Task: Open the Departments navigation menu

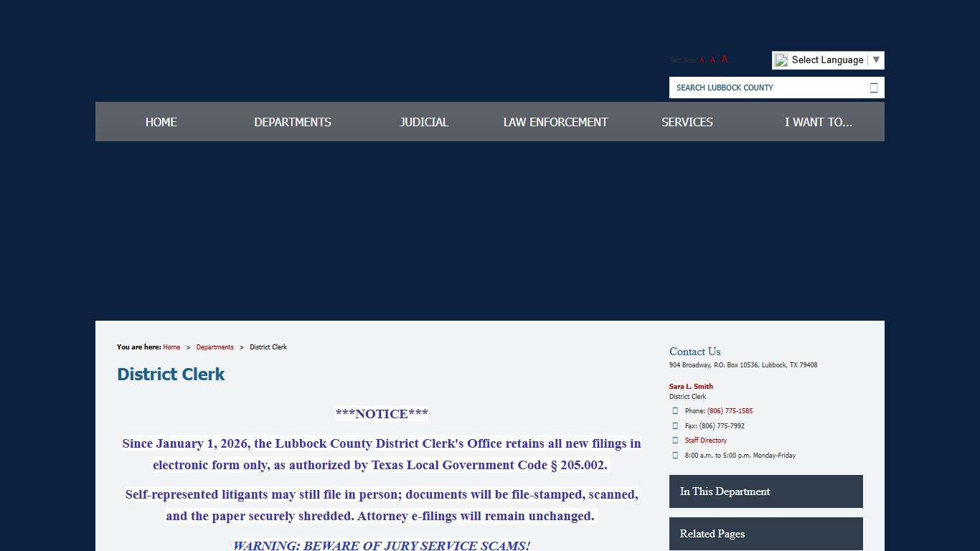Action: pos(293,122)
